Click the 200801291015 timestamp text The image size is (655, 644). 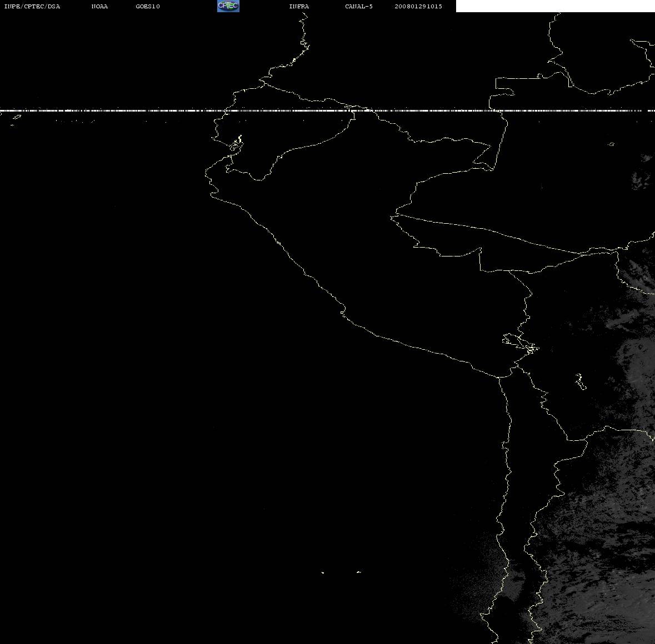click(418, 6)
